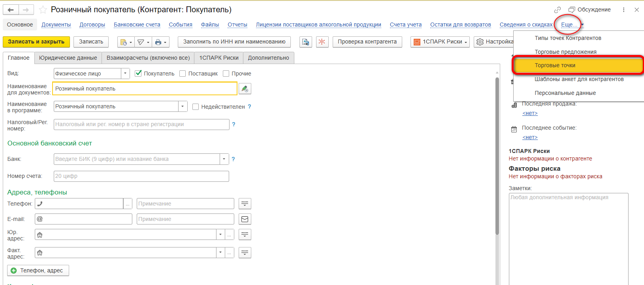
Task: Open the lines icon beside Телефон примечание
Action: coord(245,204)
